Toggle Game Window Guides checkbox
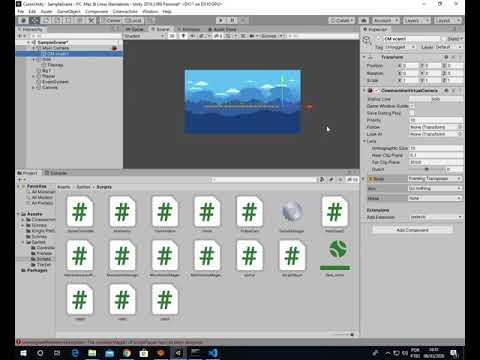 pos(412,106)
